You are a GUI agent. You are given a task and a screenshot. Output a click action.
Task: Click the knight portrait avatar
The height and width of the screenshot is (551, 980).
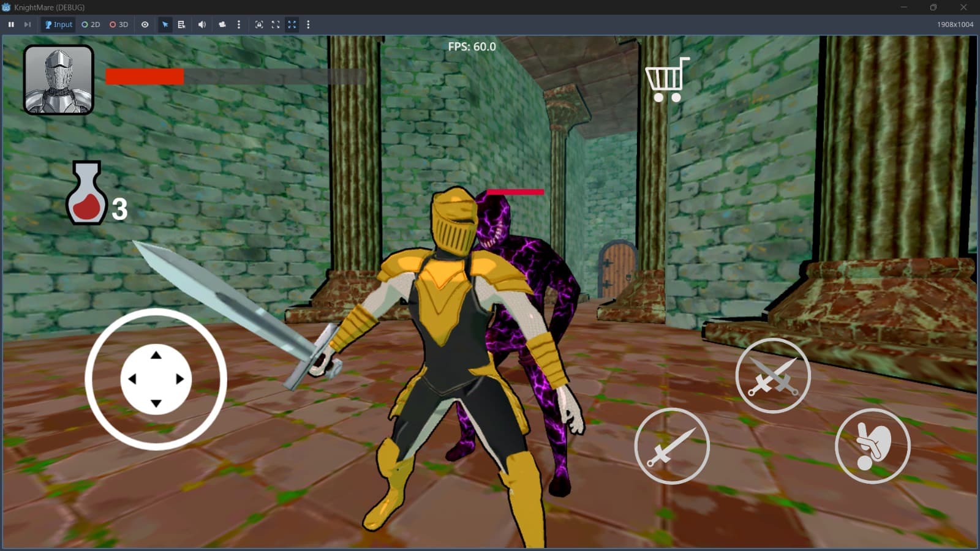click(59, 80)
